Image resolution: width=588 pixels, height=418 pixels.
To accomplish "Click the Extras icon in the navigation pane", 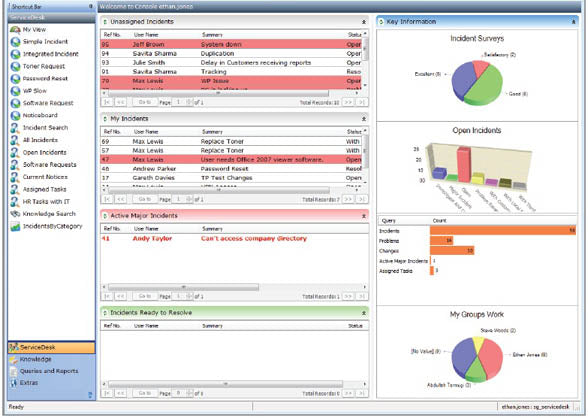I will tap(14, 383).
